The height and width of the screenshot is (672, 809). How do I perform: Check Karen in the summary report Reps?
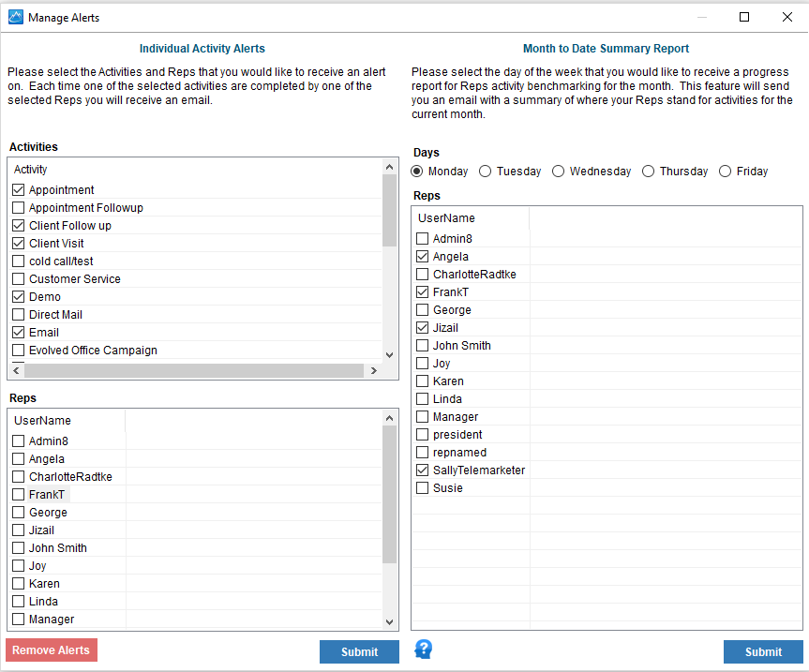point(423,381)
